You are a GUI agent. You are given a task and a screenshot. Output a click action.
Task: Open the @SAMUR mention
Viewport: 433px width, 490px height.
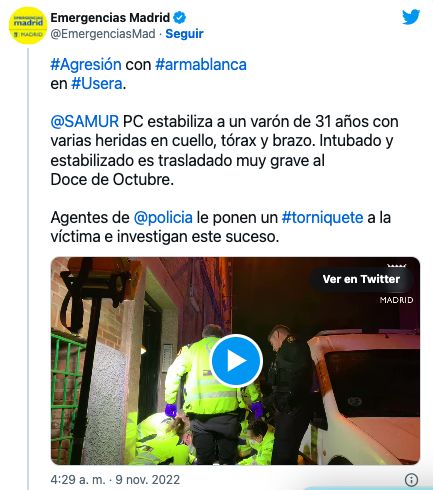85,121
